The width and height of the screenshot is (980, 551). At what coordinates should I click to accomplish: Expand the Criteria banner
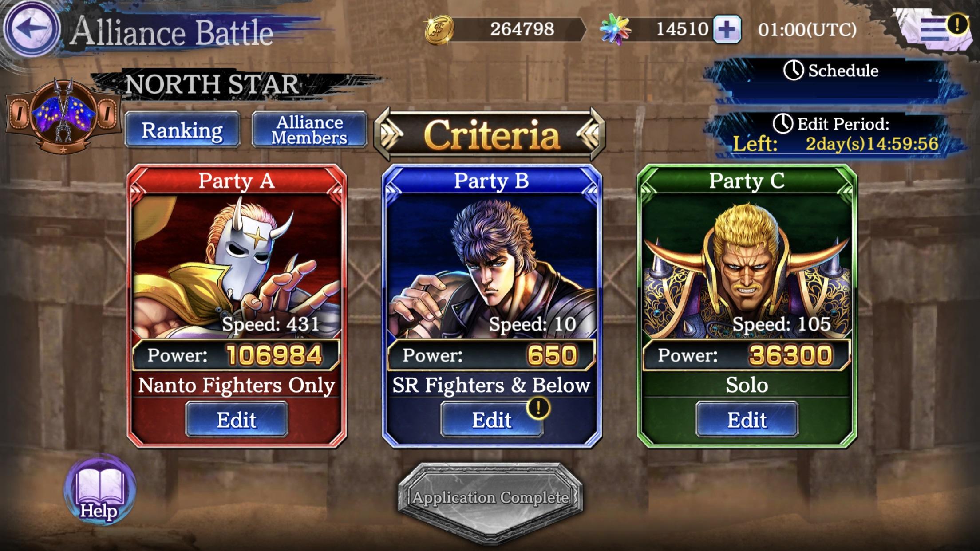click(x=490, y=134)
